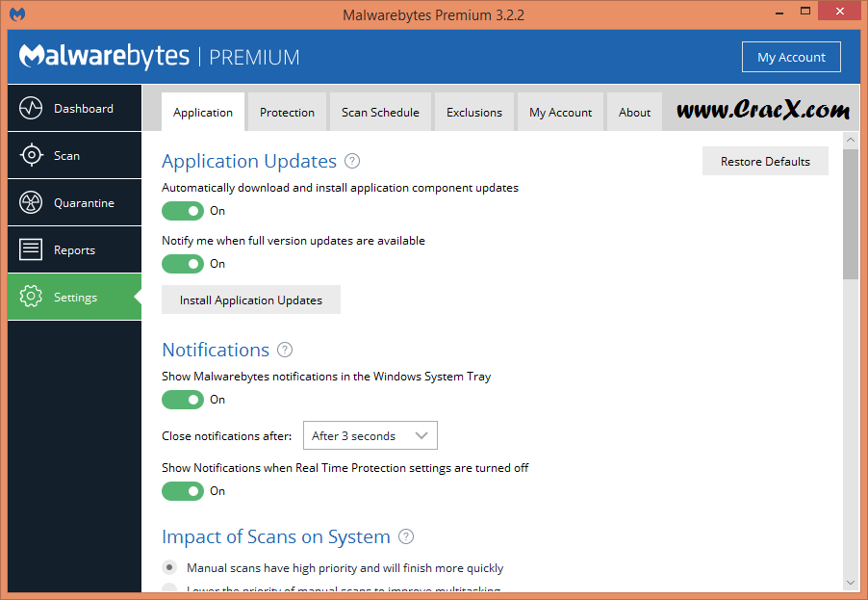
Task: Click the vertical scrollbar thumb
Action: (x=851, y=214)
